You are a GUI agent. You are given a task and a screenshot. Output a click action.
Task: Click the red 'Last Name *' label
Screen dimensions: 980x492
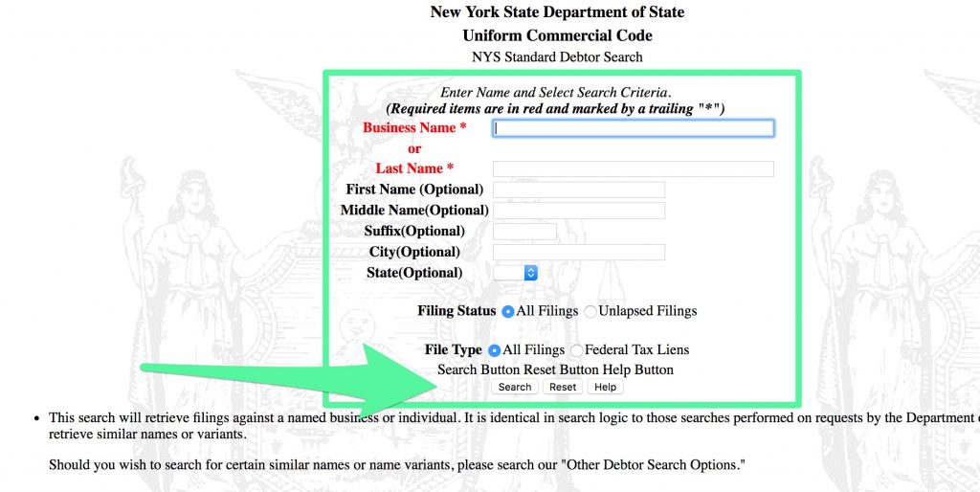415,168
